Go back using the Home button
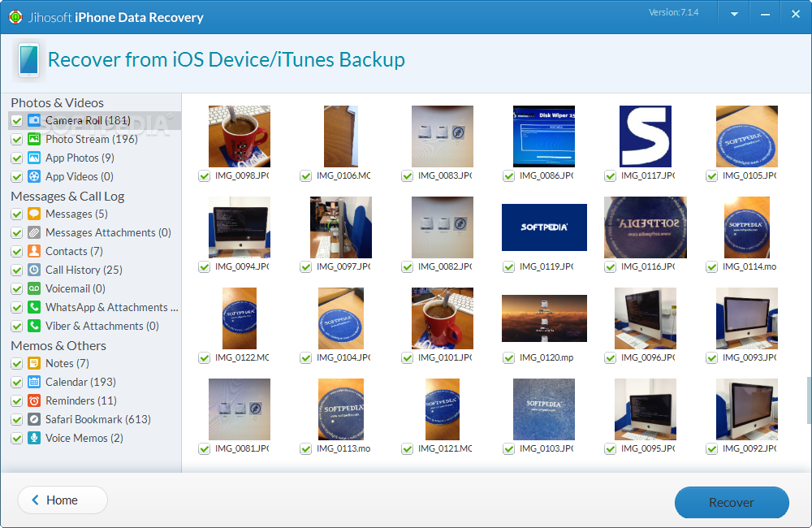Image resolution: width=812 pixels, height=528 pixels. [x=63, y=500]
